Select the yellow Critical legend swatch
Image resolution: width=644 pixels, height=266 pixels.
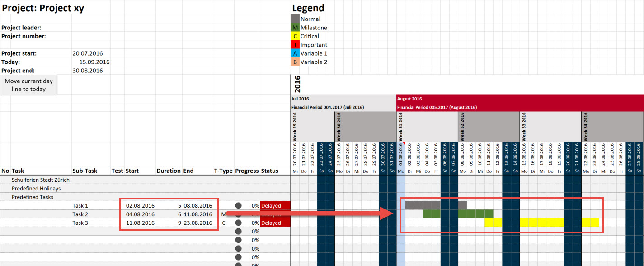tap(295, 36)
